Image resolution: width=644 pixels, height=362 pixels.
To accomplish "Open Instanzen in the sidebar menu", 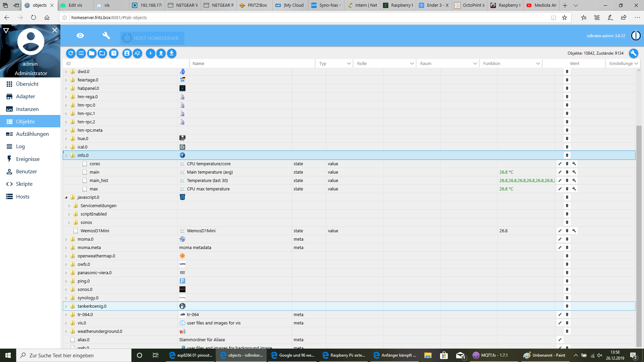I will click(27, 109).
